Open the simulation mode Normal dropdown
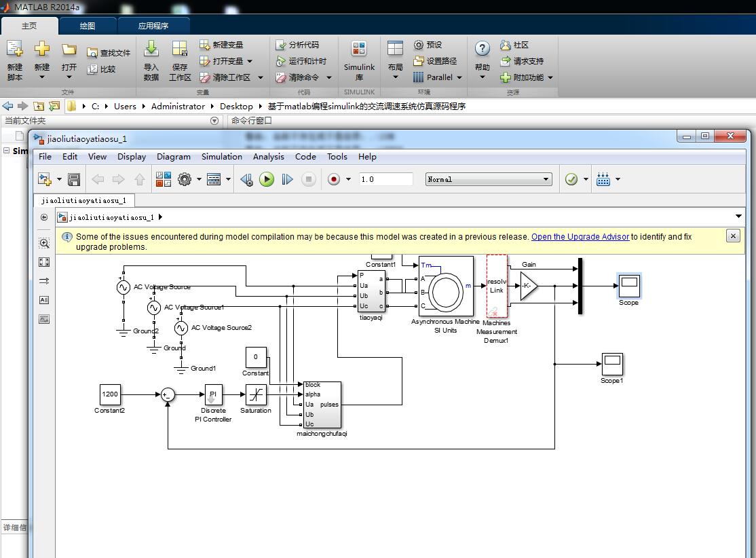Image resolution: width=756 pixels, height=558 pixels. pos(489,179)
